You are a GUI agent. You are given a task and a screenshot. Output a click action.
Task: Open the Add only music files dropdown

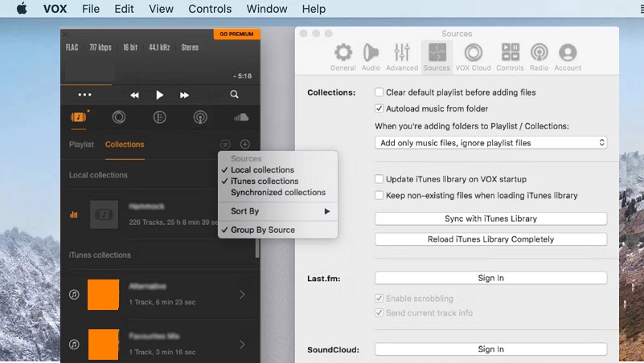click(x=490, y=143)
